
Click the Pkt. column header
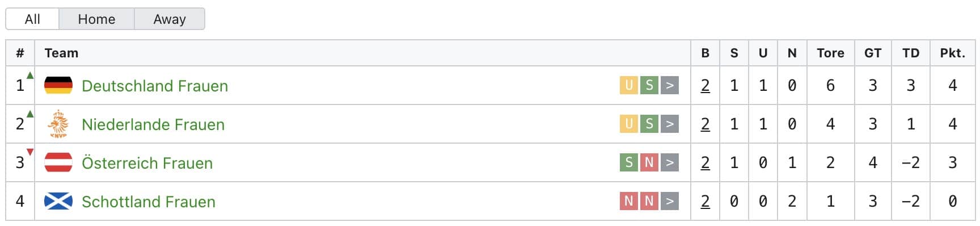coord(953,53)
